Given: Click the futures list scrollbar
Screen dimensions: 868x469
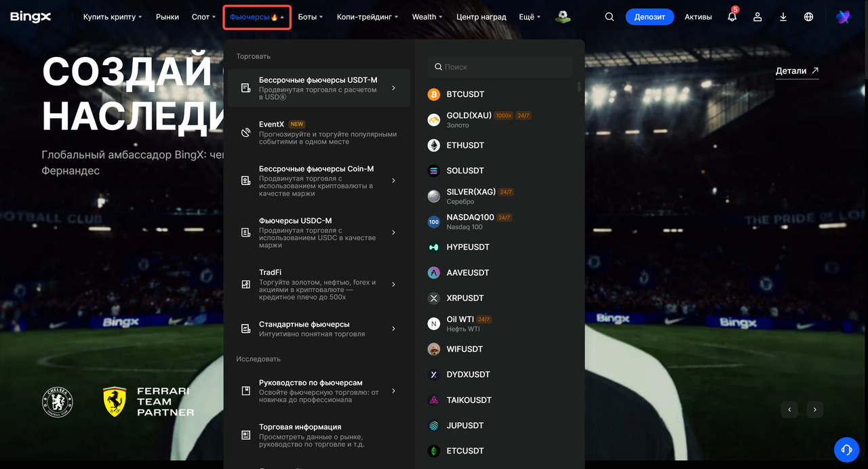Looking at the screenshot, I should 579,87.
